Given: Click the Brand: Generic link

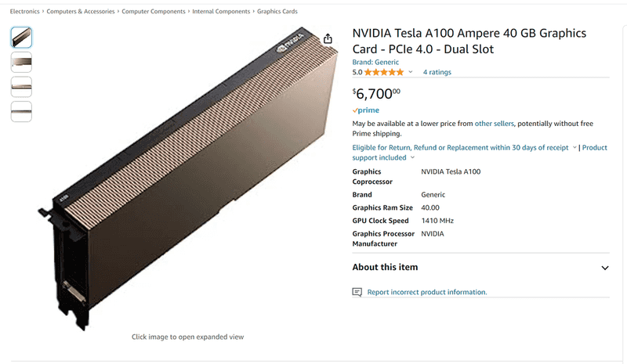Looking at the screenshot, I should point(375,62).
